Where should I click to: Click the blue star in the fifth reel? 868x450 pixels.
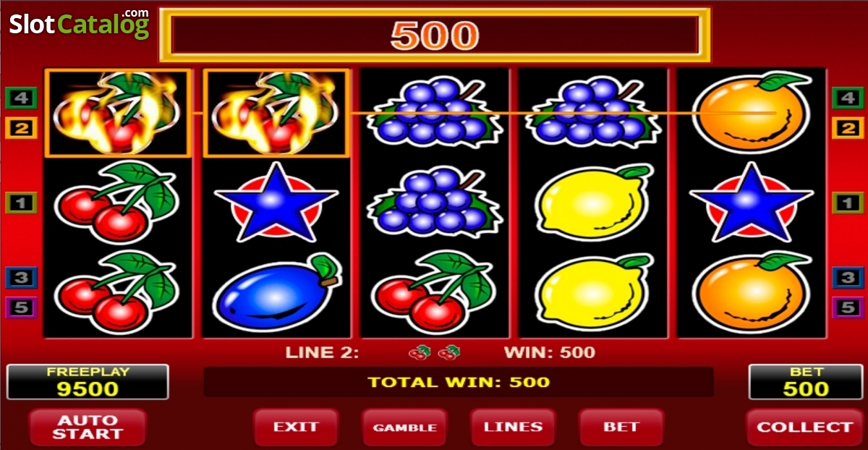pyautogui.click(x=752, y=202)
